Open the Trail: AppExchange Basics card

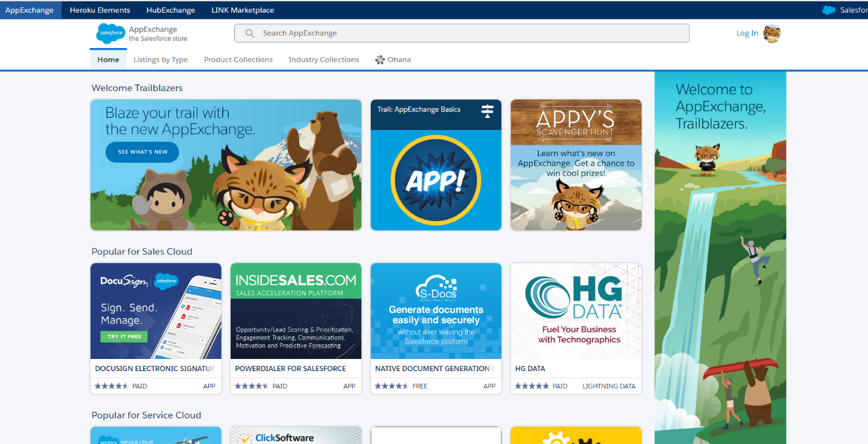coord(436,165)
